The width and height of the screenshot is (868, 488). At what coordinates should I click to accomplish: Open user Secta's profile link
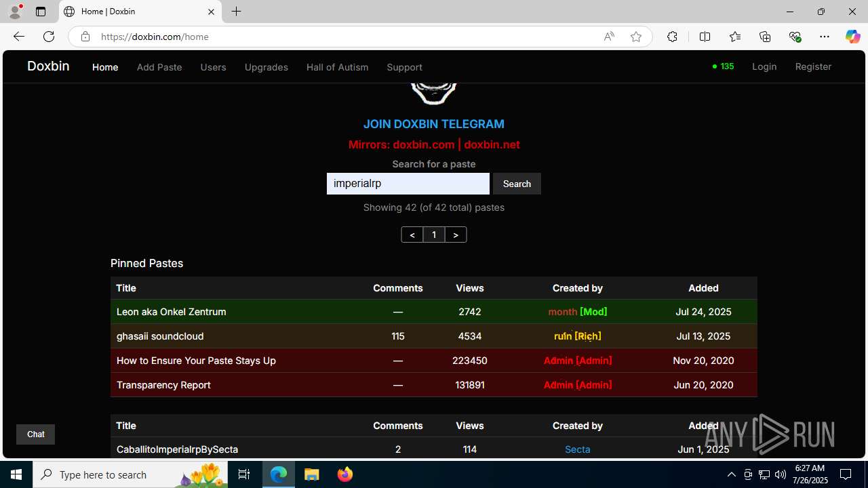click(x=578, y=449)
